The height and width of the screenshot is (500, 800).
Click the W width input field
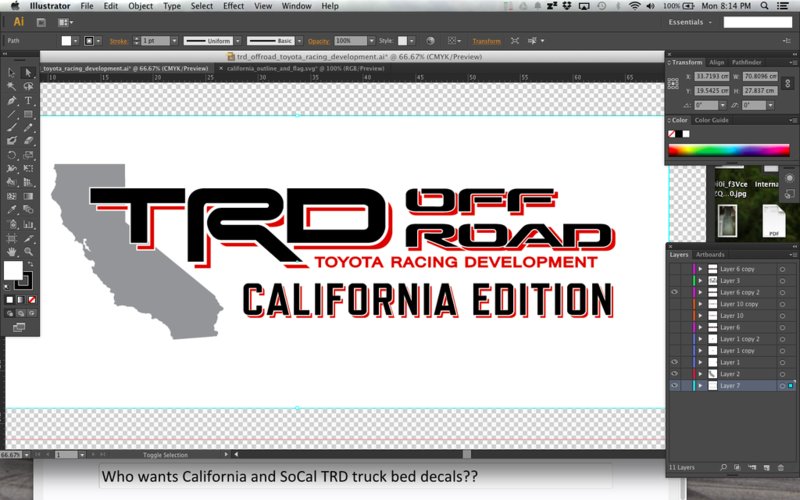click(760, 77)
